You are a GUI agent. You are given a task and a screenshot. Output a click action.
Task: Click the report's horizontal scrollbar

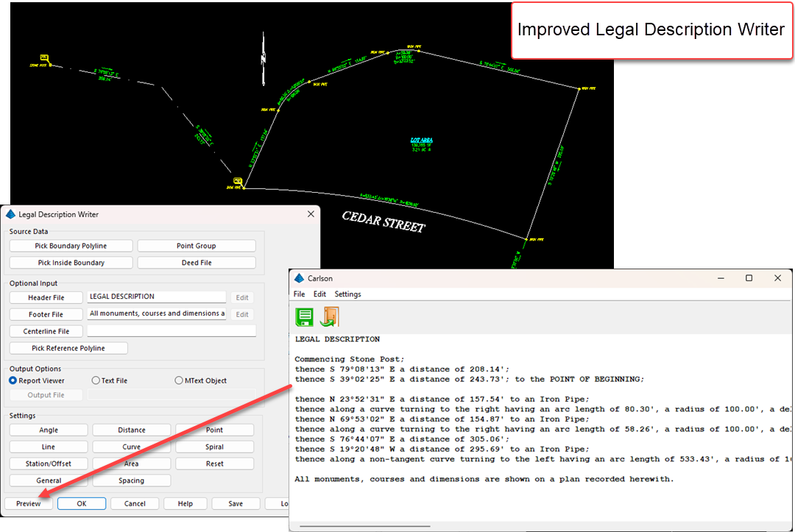point(346,525)
